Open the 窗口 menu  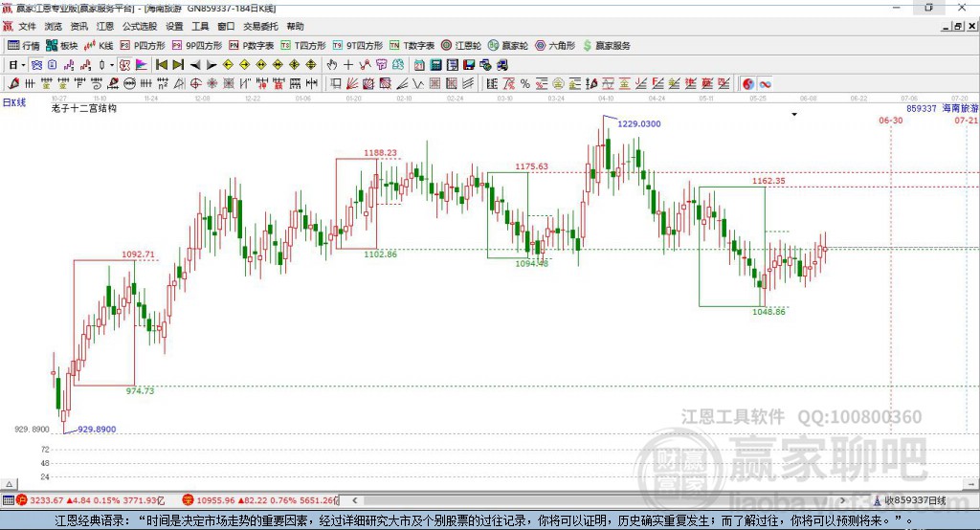click(x=226, y=26)
